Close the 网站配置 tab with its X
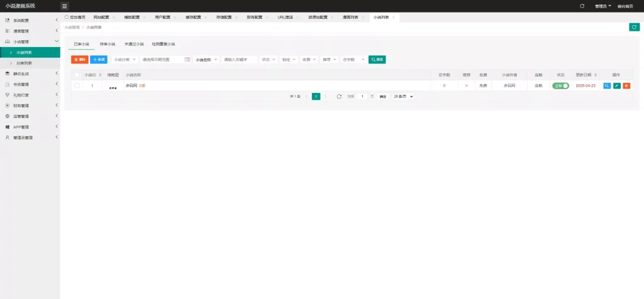The width and height of the screenshot is (644, 299). point(114,18)
